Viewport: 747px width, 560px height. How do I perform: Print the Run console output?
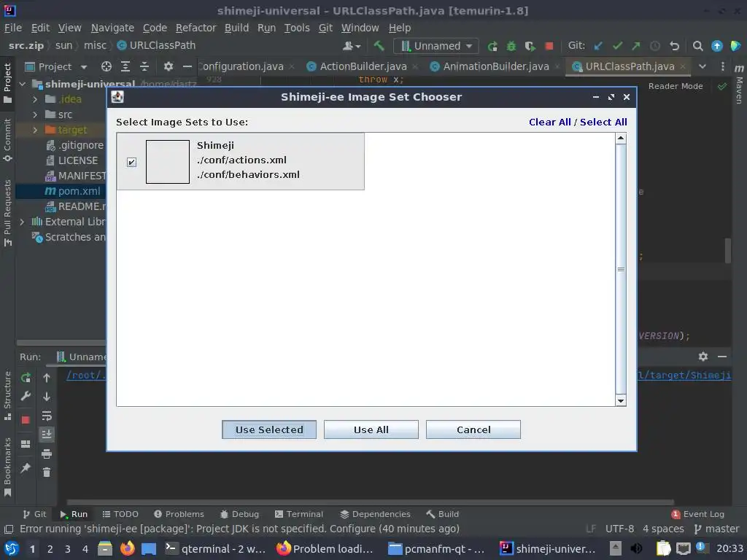[47, 454]
